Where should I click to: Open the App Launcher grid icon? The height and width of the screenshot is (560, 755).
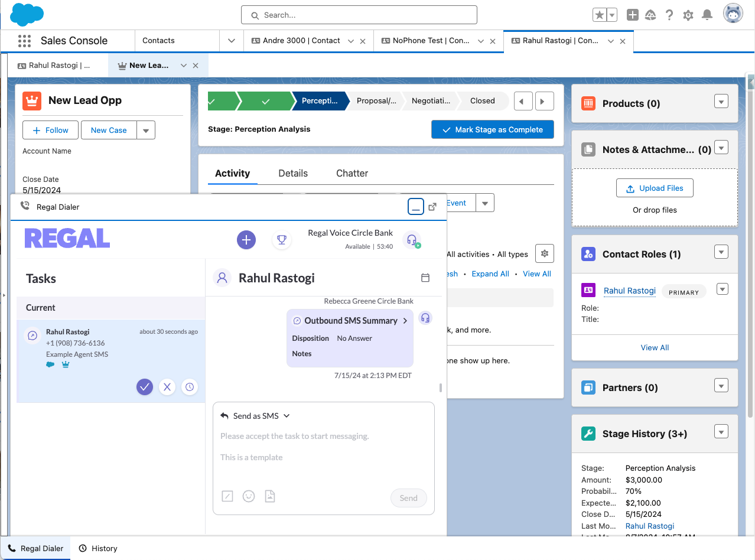(x=24, y=41)
